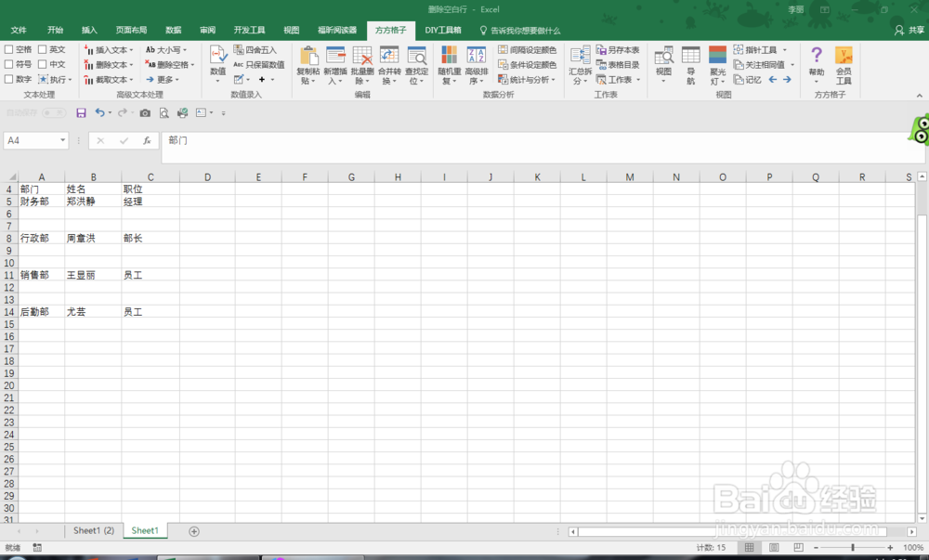This screenshot has height=560, width=929.
Task: Click the left blue back arrow in 视图 group
Action: (773, 79)
